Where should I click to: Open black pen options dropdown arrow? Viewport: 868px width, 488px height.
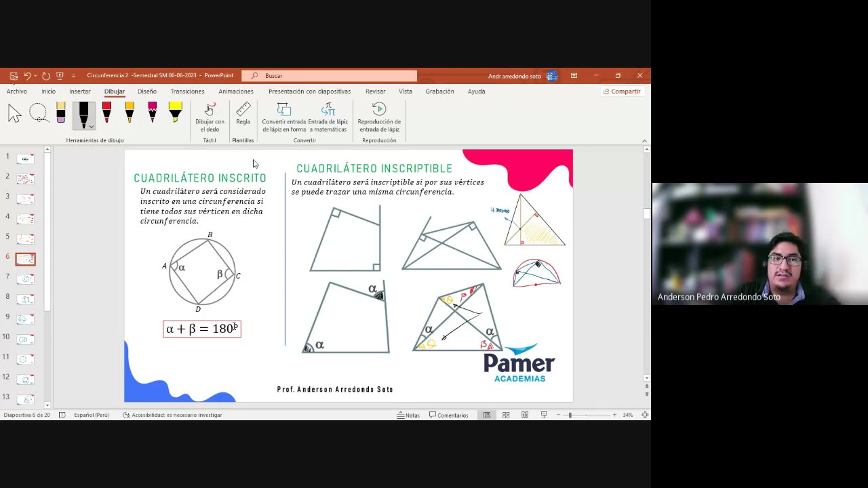(x=91, y=127)
